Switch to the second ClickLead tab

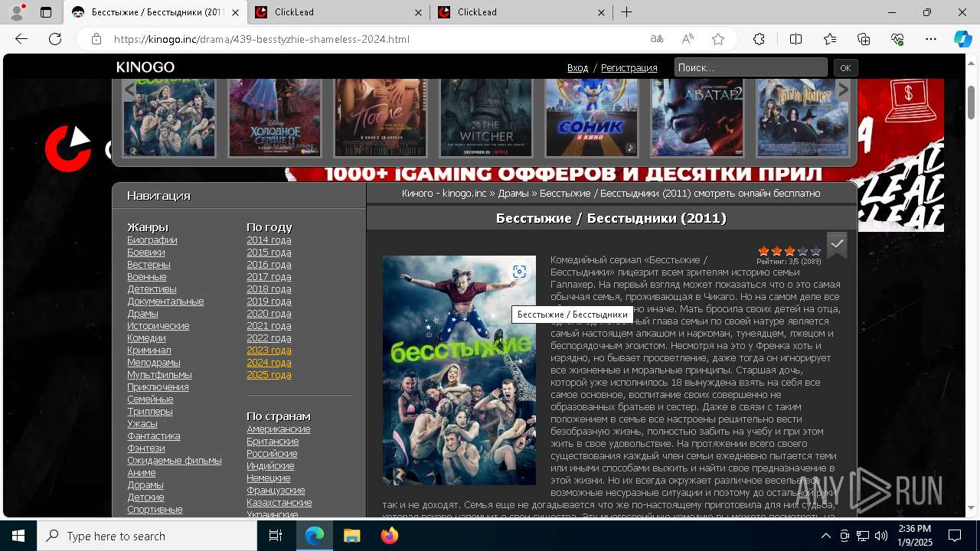pos(521,12)
